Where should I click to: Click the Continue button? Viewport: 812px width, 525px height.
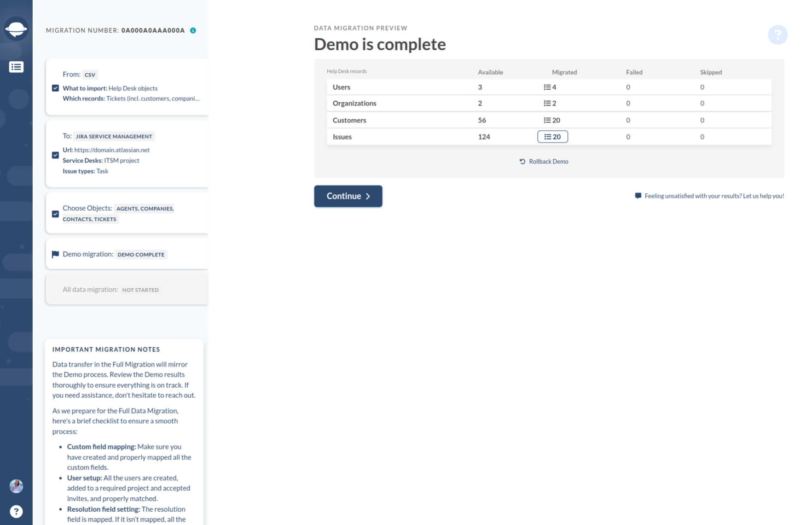point(348,196)
